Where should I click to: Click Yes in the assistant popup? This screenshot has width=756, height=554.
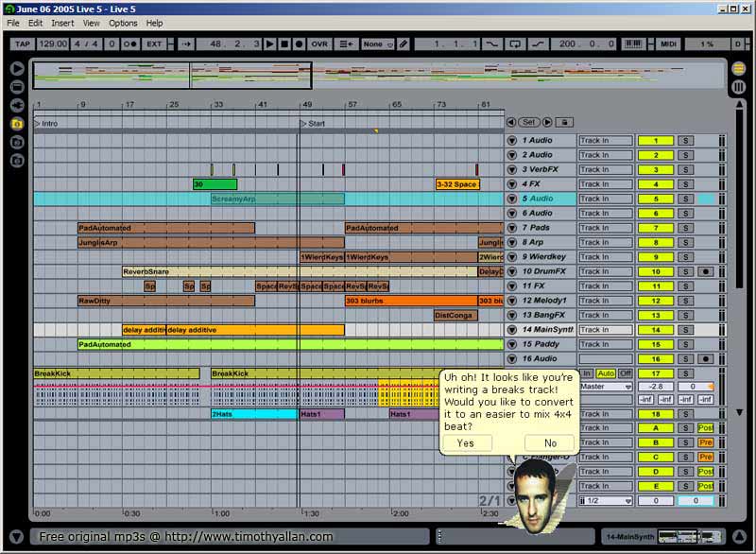466,443
